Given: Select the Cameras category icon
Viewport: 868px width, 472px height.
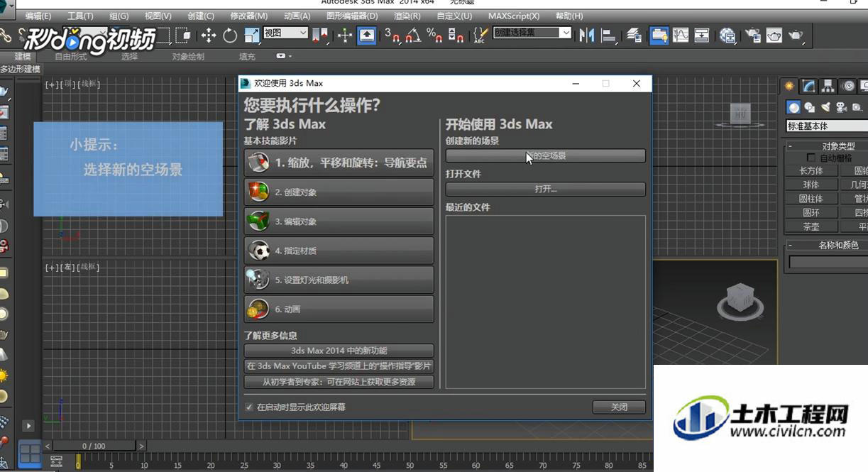Looking at the screenshot, I should (842, 108).
